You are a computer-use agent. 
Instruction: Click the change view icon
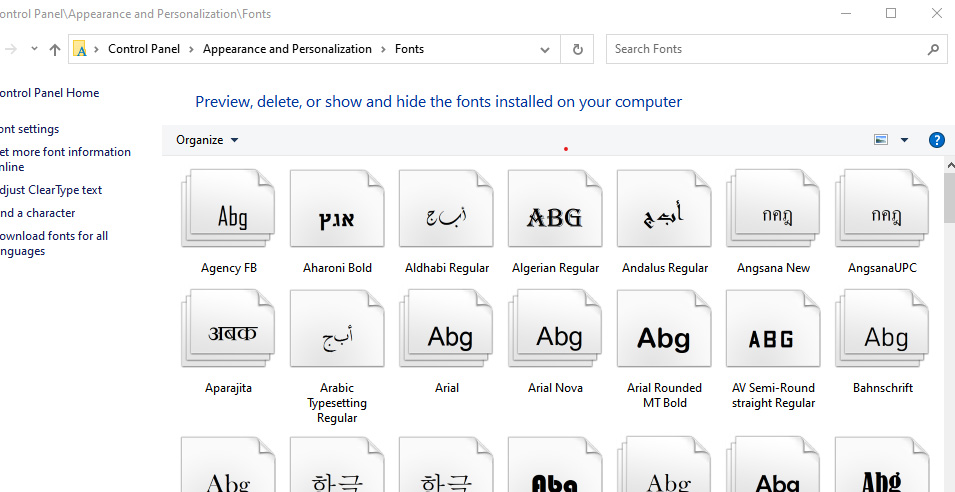tap(881, 140)
